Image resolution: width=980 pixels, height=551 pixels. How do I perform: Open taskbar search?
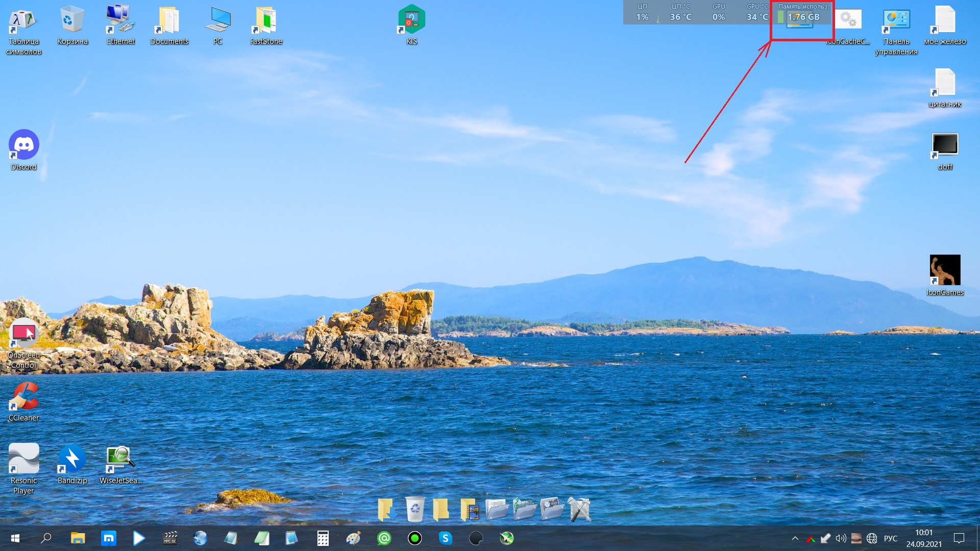click(x=46, y=538)
